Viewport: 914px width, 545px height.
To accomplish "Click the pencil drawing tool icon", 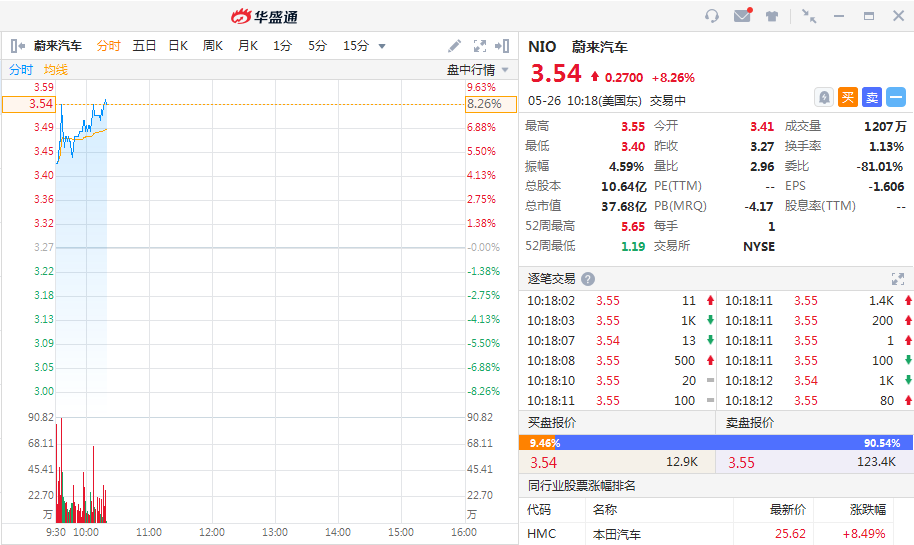I will point(454,46).
